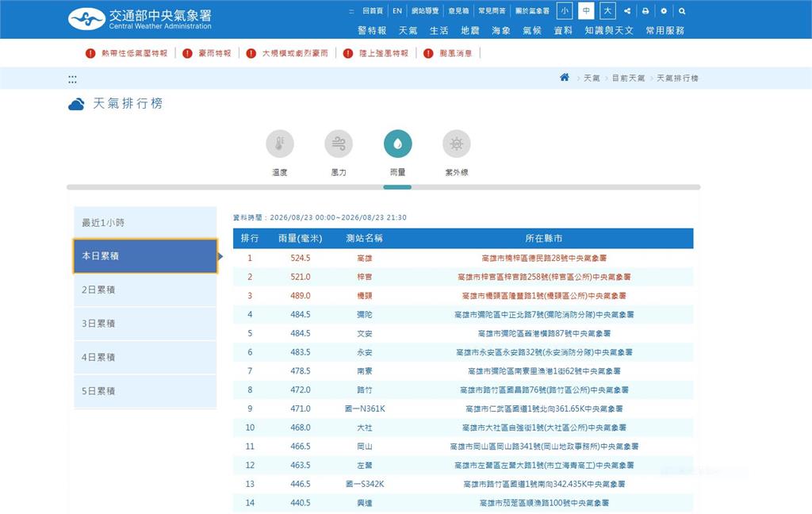The width and height of the screenshot is (812, 514).
Task: Select the 本日累積 tab
Action: (145, 256)
